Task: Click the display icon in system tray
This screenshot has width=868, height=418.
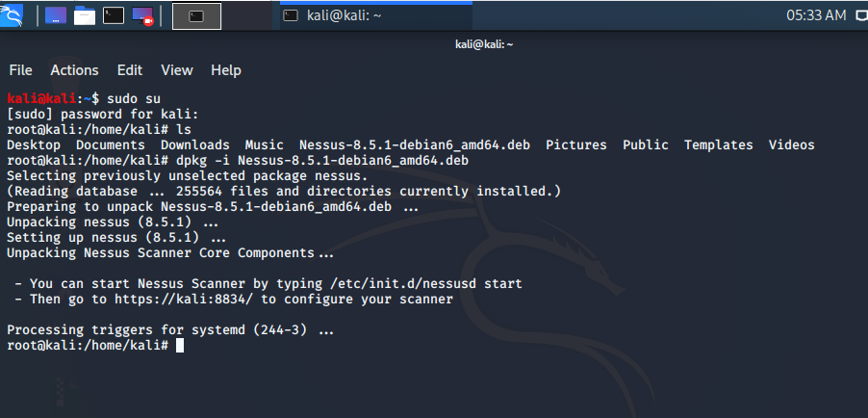Action: 860,15
